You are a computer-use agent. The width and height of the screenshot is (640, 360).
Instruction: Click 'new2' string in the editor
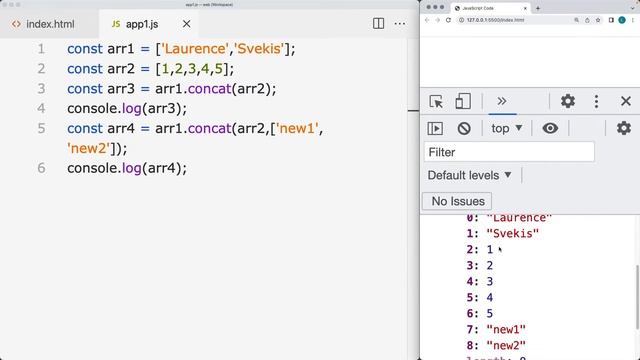point(89,148)
